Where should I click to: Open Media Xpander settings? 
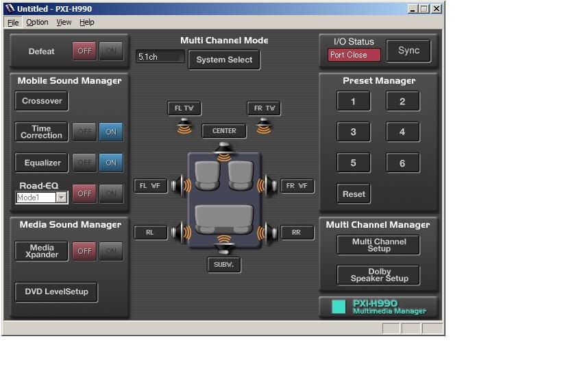click(x=42, y=251)
